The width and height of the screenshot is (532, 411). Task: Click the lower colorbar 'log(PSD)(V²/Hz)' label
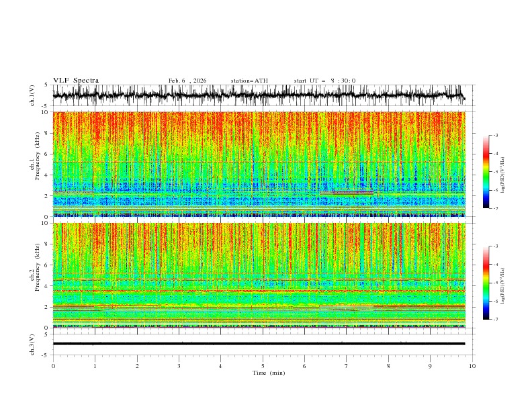pyautogui.click(x=502, y=286)
